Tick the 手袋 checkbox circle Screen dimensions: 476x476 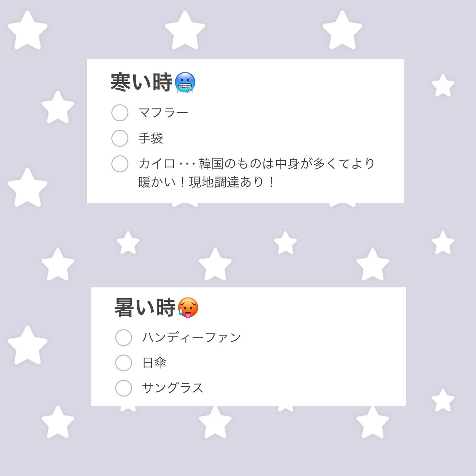click(120, 138)
